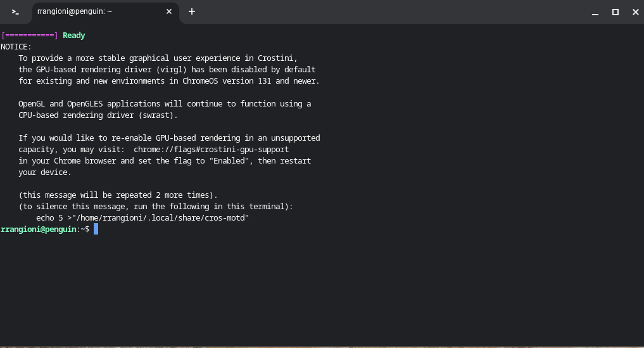Minimize the Terminal window

pyautogui.click(x=595, y=12)
